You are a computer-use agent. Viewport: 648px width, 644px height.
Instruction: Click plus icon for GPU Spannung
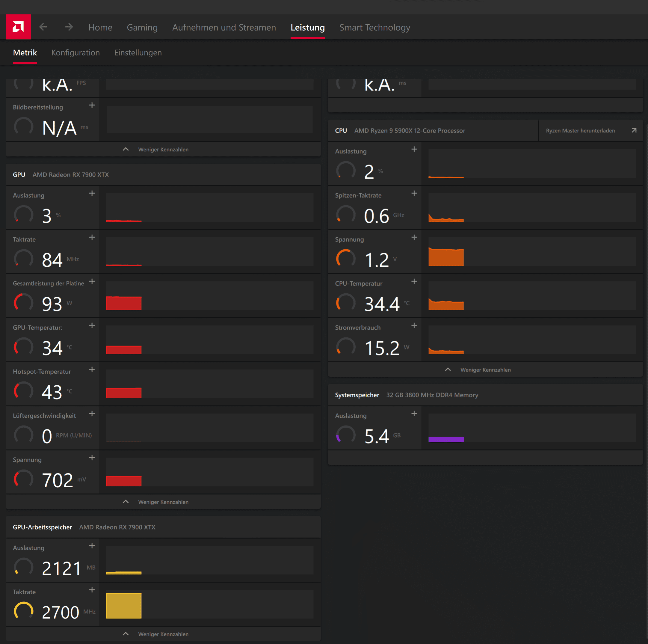point(92,458)
